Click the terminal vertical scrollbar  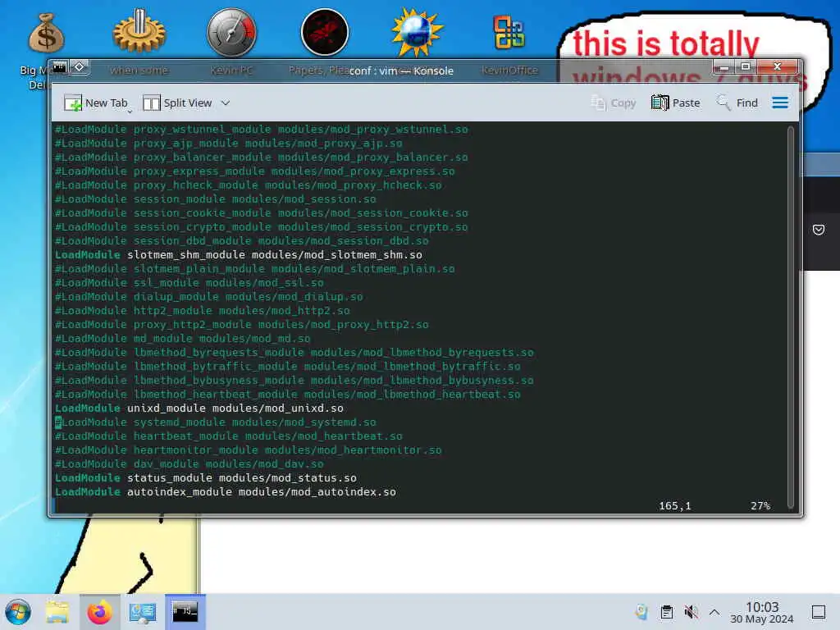790,316
